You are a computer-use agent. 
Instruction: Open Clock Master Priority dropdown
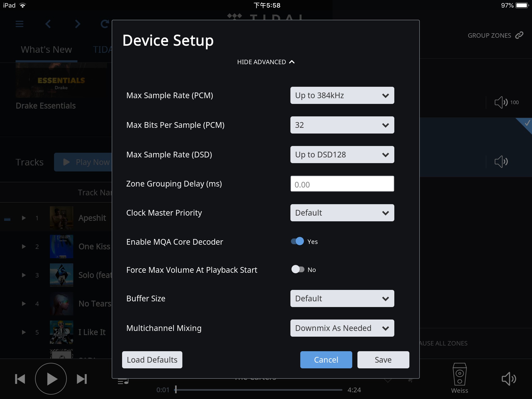coord(342,213)
